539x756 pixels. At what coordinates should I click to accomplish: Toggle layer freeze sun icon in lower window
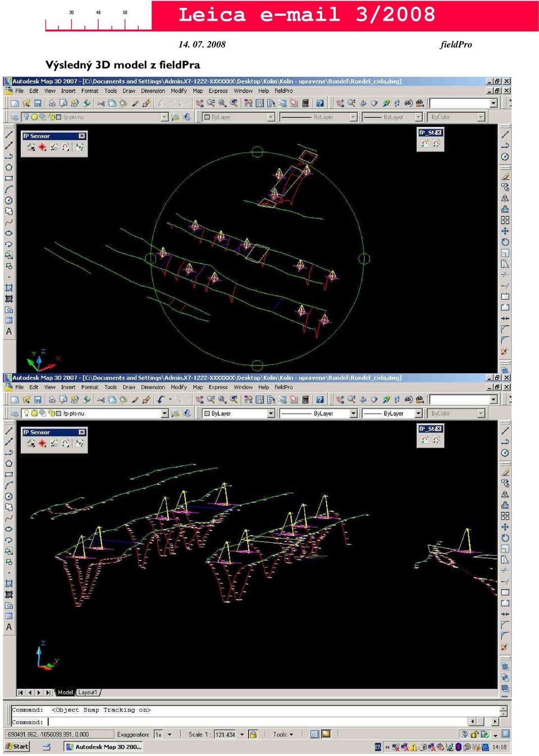coord(34,413)
